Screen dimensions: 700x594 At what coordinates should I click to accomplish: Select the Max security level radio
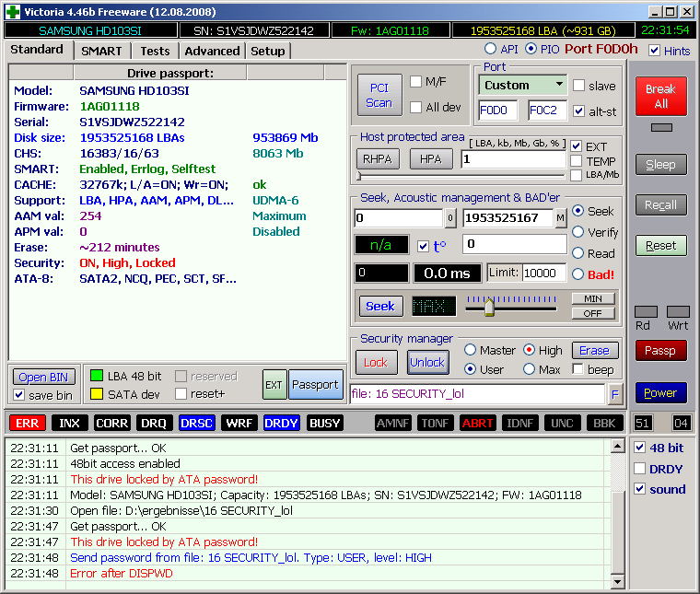pos(529,369)
